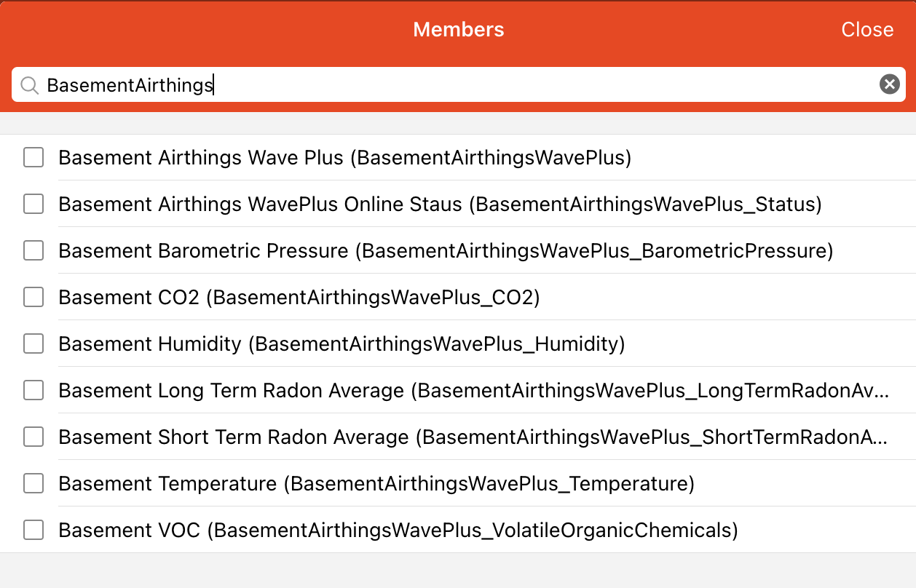The width and height of the screenshot is (916, 588).
Task: Tick the Short Term Radon Average box
Action: click(x=33, y=437)
